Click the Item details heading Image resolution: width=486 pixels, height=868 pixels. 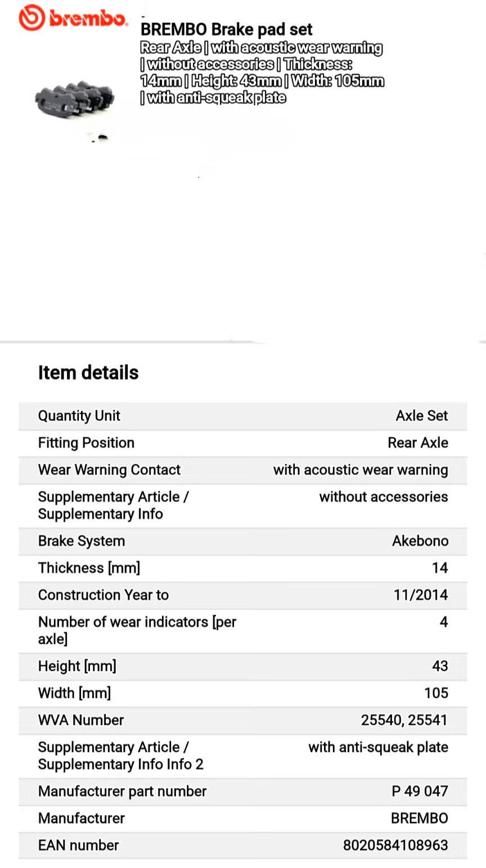[x=88, y=373]
